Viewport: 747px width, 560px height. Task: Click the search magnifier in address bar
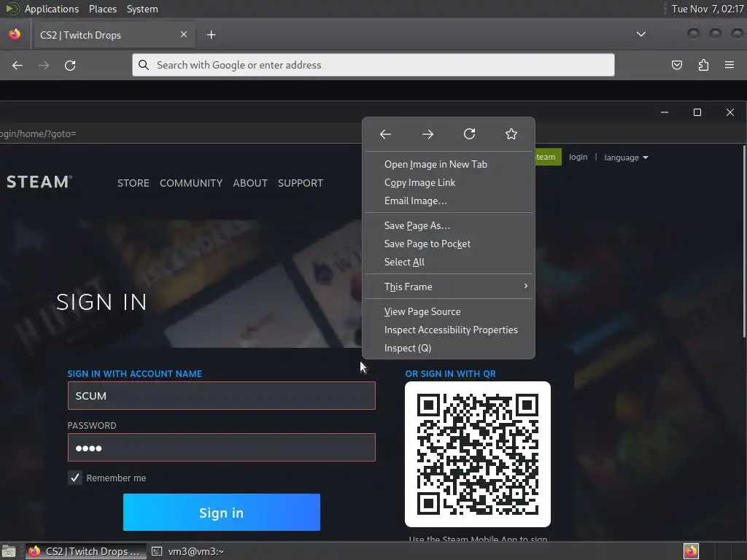[144, 65]
